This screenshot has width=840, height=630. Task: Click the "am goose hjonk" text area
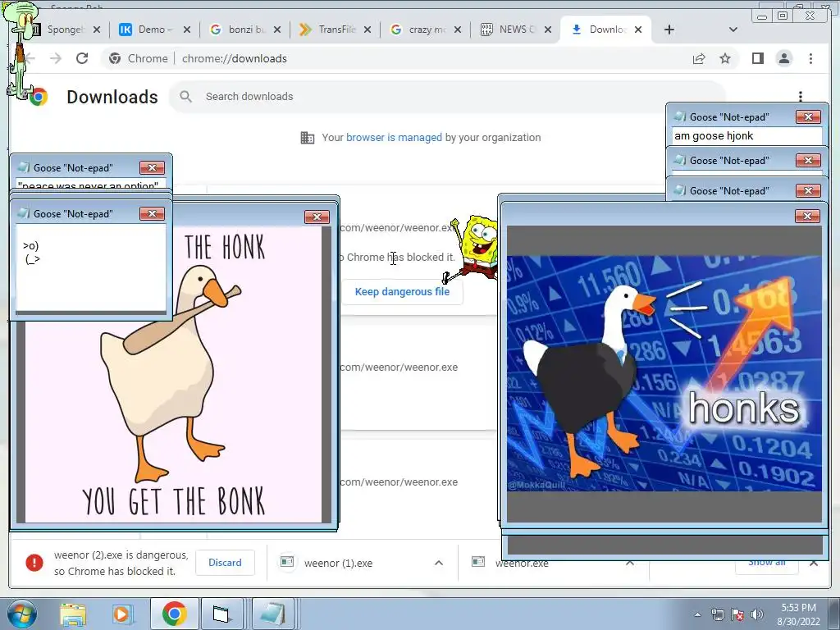(746, 136)
